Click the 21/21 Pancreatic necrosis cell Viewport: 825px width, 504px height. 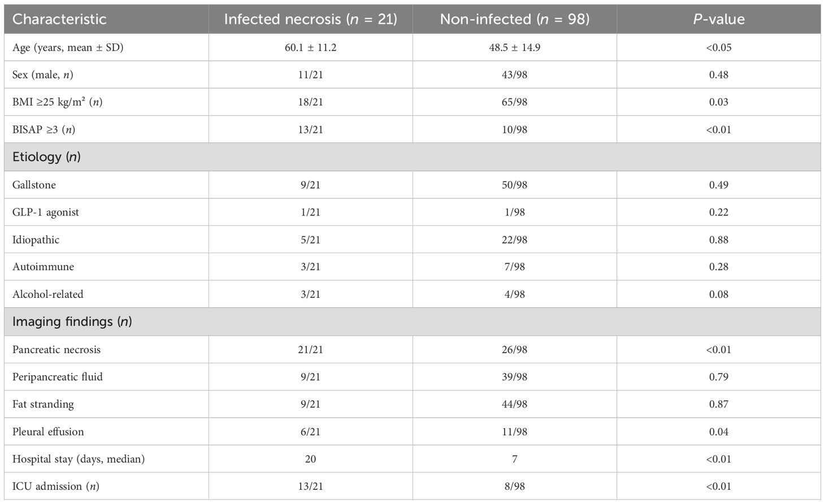click(x=310, y=350)
